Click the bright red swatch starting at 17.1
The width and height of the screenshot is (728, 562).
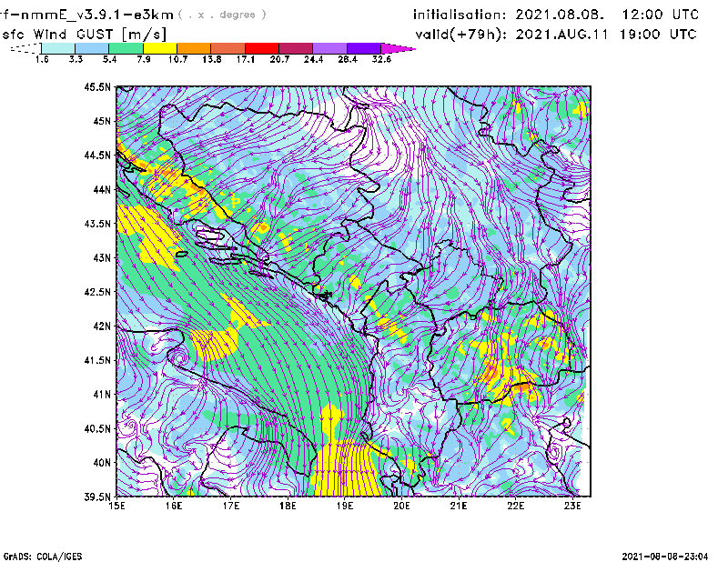point(262,48)
